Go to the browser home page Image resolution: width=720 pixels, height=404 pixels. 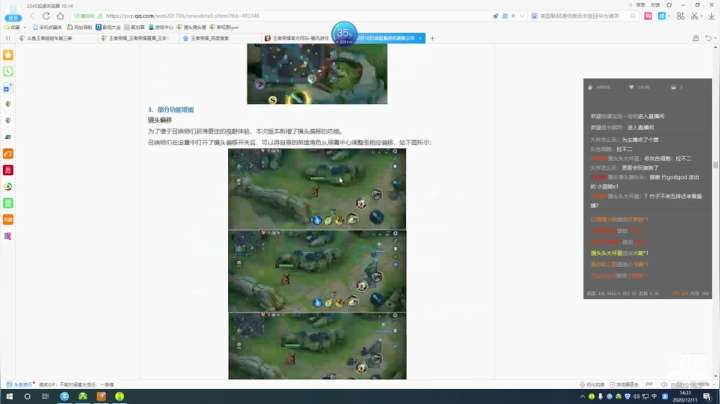point(60,16)
